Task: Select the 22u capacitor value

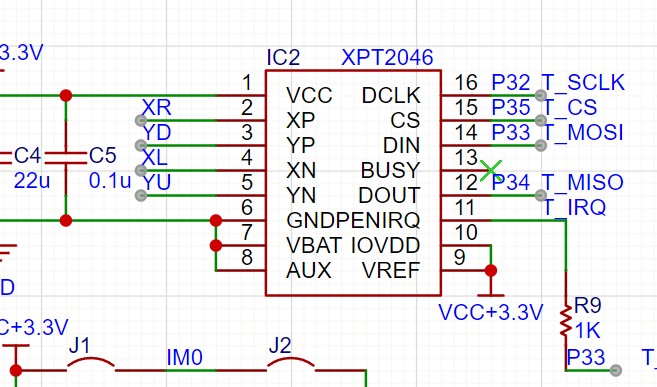Action: click(32, 181)
